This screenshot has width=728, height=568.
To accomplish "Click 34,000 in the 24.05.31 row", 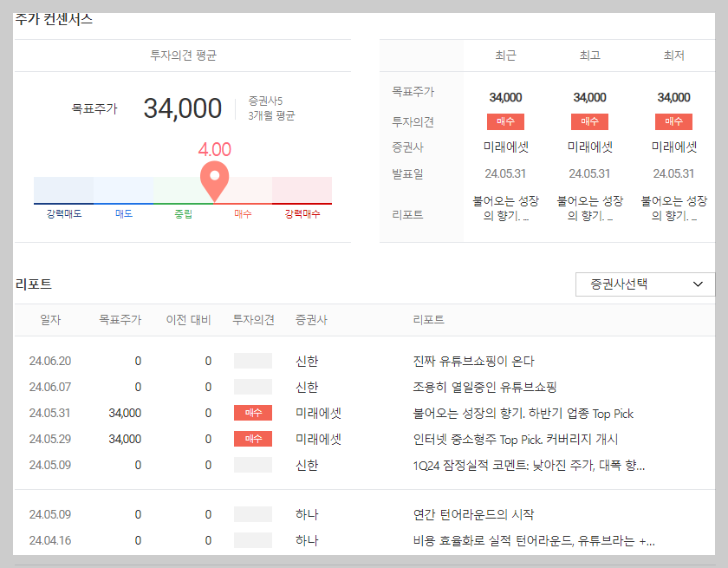I will [125, 413].
